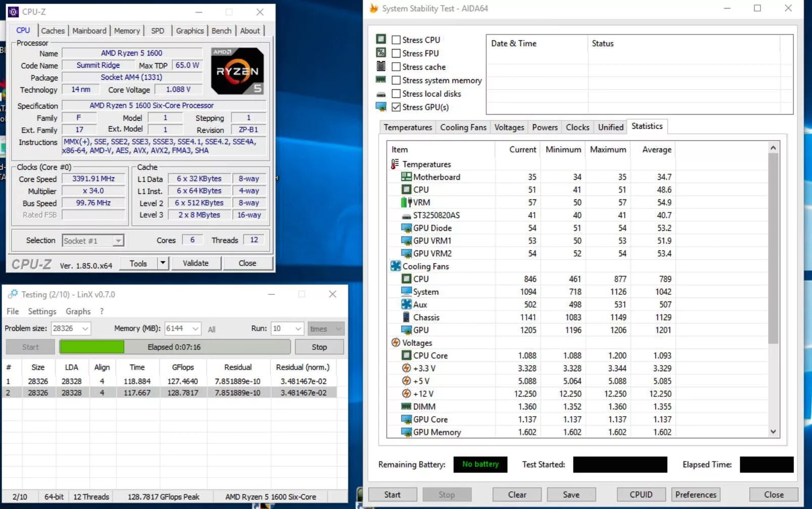Screen dimensions: 812x509
Task: Click the Motherboard temperature row icon
Action: tap(406, 176)
